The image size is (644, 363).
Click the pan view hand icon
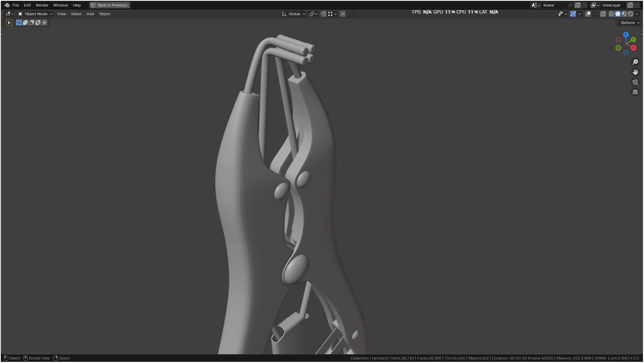635,72
